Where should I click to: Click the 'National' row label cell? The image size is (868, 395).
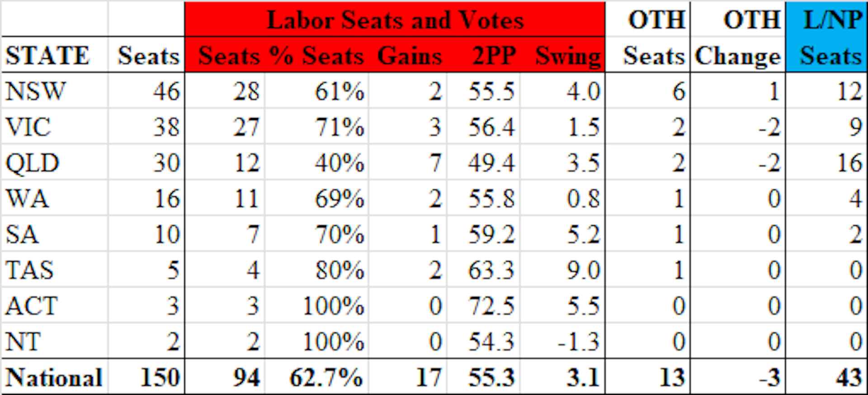pyautogui.click(x=54, y=377)
